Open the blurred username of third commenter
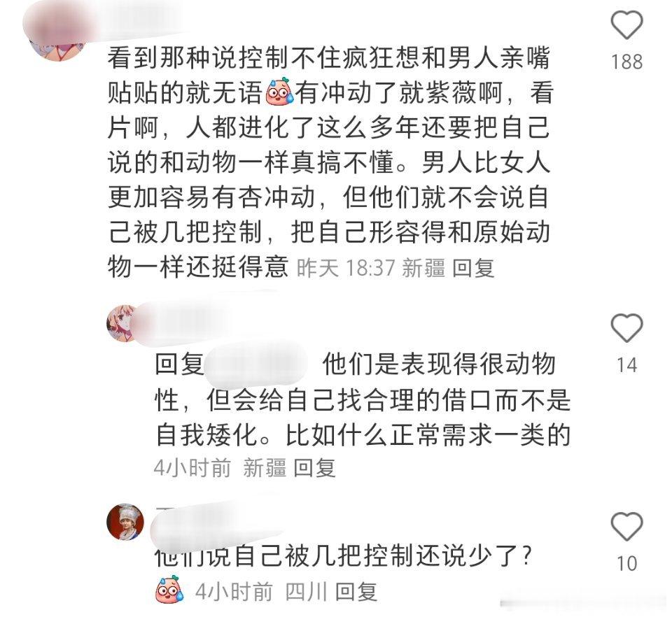Viewport: 672px width, 617px height. [x=216, y=523]
